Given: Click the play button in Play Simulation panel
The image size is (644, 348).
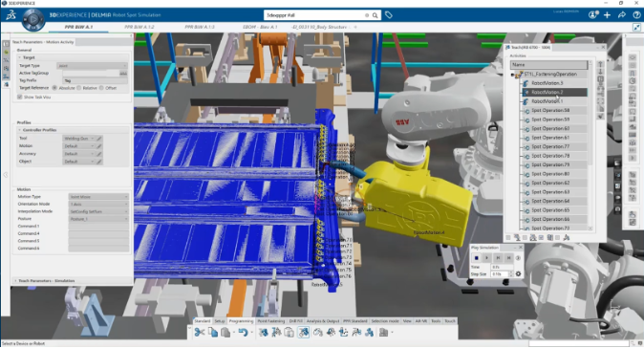Looking at the screenshot, I should tap(486, 257).
